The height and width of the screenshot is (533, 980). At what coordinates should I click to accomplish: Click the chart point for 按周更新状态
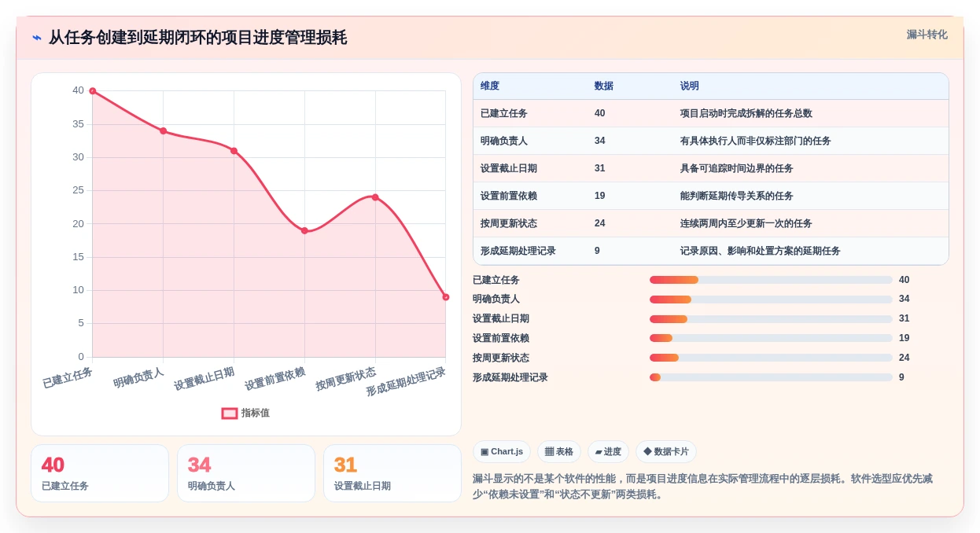pyautogui.click(x=375, y=197)
